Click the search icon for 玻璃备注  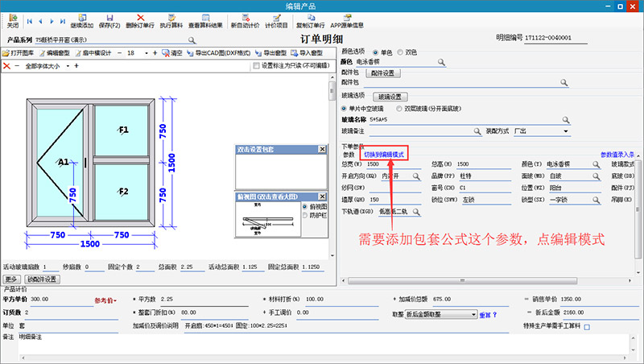[x=477, y=131]
